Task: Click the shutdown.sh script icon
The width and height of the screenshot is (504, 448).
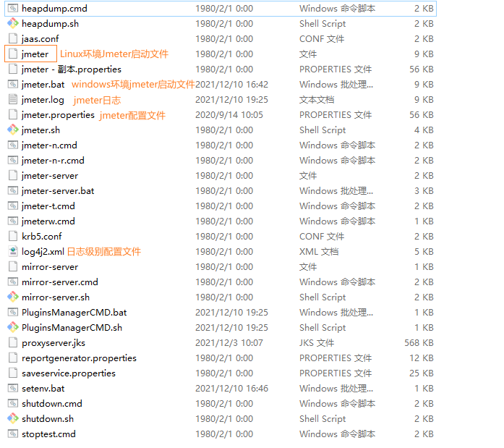Action: point(13,419)
